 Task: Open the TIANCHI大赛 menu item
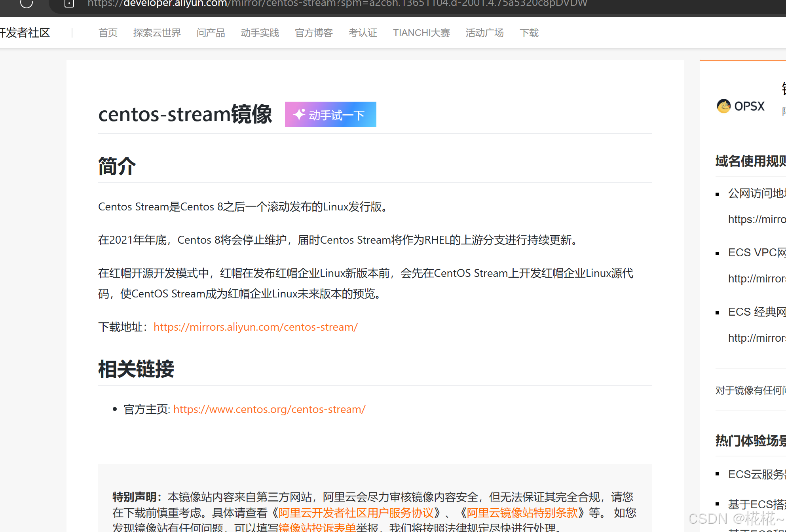coord(421,33)
